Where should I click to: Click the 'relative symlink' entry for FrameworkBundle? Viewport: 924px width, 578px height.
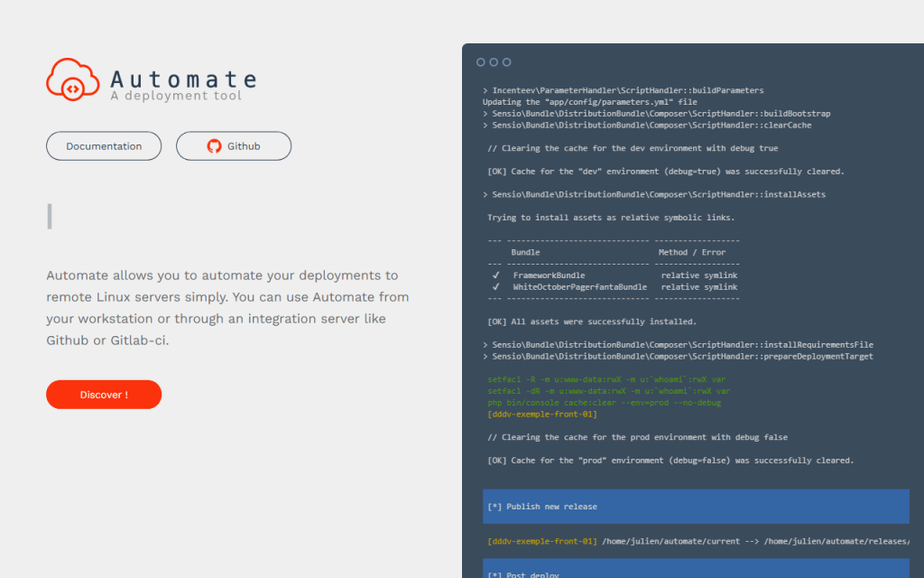pyautogui.click(x=699, y=275)
